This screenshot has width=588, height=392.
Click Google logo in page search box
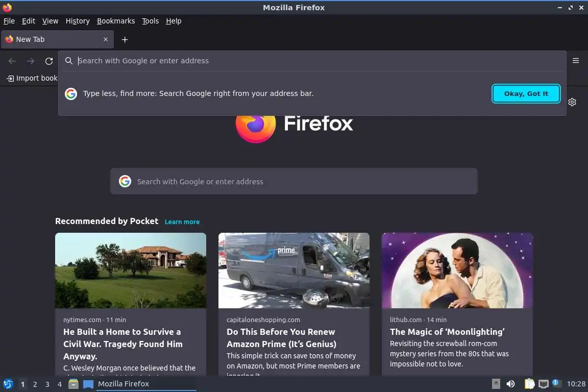125,181
